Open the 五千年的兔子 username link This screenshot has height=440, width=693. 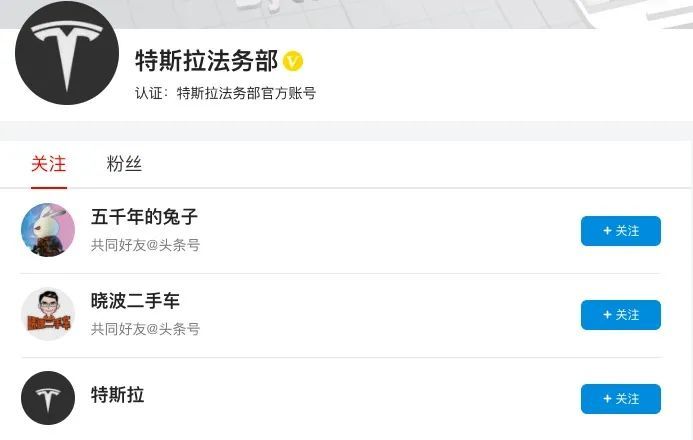pyautogui.click(x=145, y=217)
